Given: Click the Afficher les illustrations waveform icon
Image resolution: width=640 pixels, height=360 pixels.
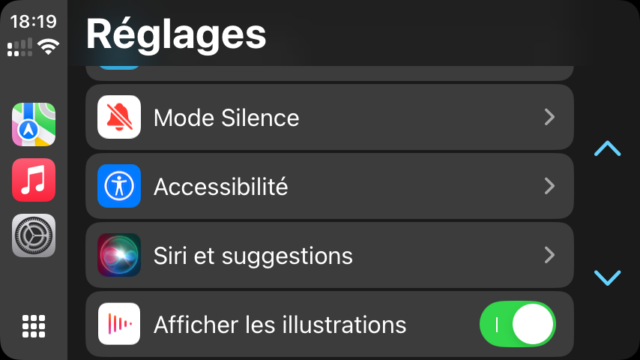Looking at the screenshot, I should tap(119, 324).
